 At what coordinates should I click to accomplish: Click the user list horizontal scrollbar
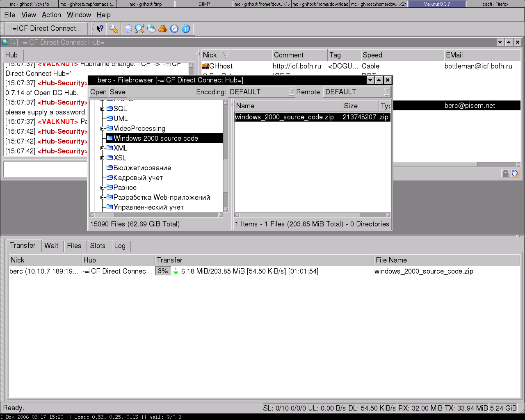click(457, 164)
